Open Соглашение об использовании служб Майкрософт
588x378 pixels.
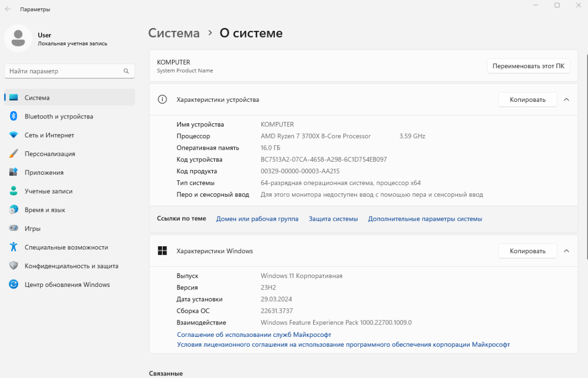click(x=254, y=334)
